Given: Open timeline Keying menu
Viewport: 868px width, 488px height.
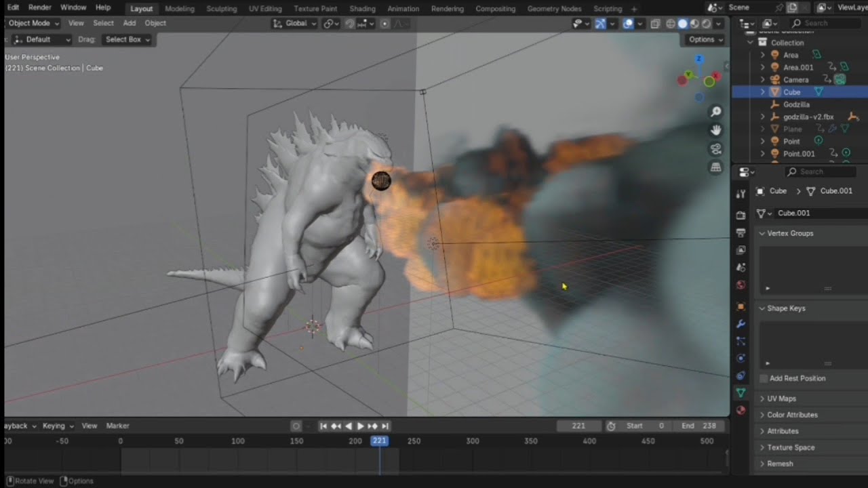Looking at the screenshot, I should coord(58,426).
